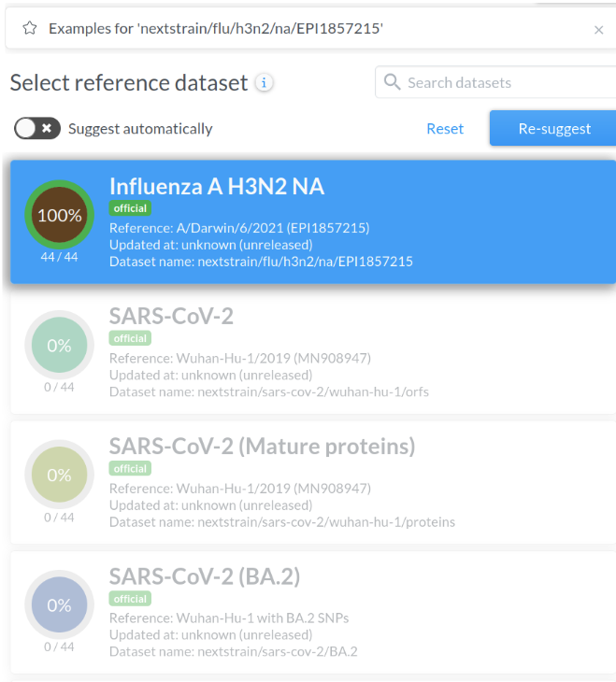The image size is (616, 682).
Task: Click the official badge under SARS-CoV-2 (BA.2)
Action: pos(130,599)
